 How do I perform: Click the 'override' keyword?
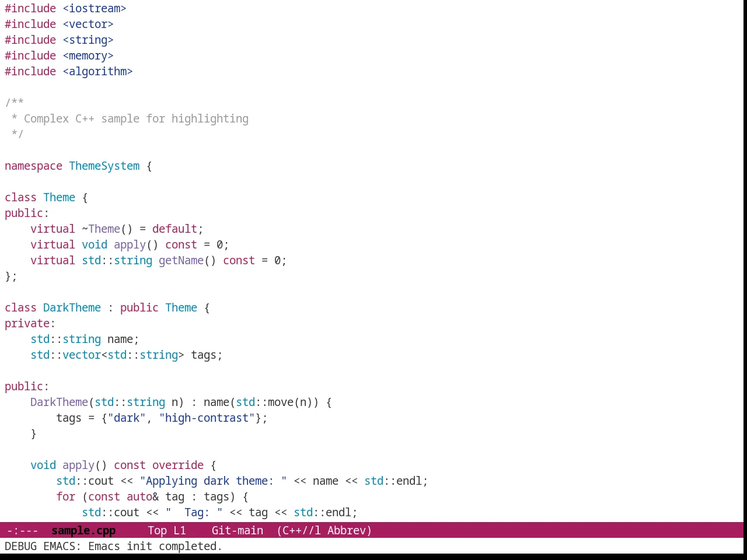(x=178, y=465)
